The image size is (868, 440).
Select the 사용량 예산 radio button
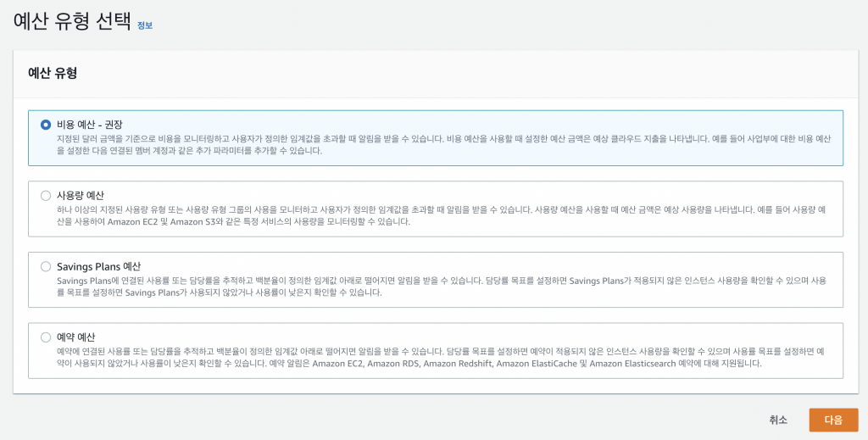tap(46, 195)
